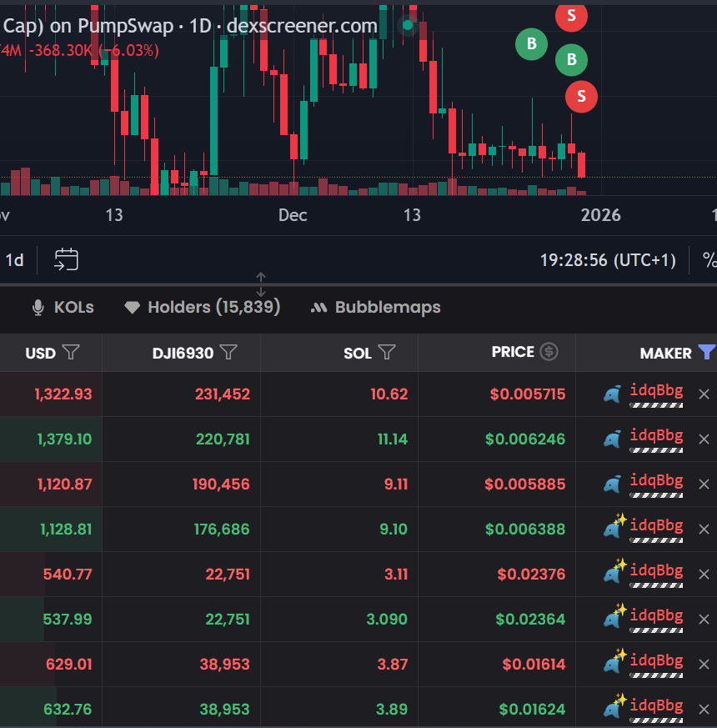717x728 pixels.
Task: Open maker idqBbg in the 3.090 SOL row
Action: tap(656, 616)
